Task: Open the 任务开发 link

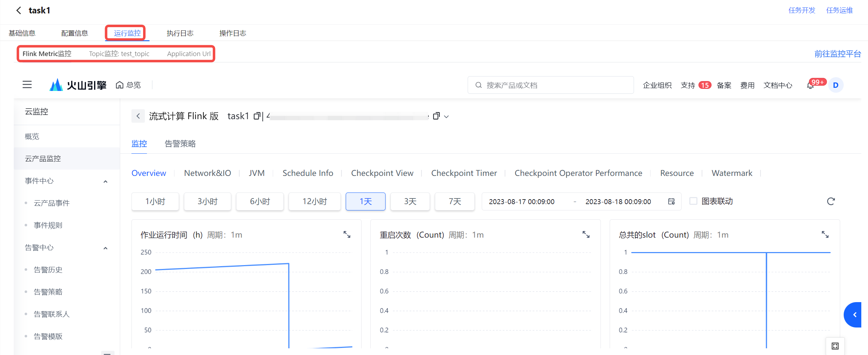Action: pos(802,10)
